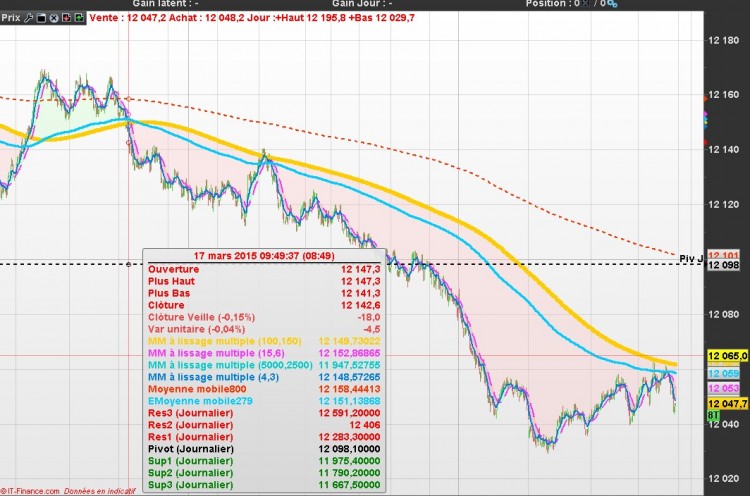Click the Vente 12 047,2 sell quote
Screen dimensions: 750x496
(128, 18)
